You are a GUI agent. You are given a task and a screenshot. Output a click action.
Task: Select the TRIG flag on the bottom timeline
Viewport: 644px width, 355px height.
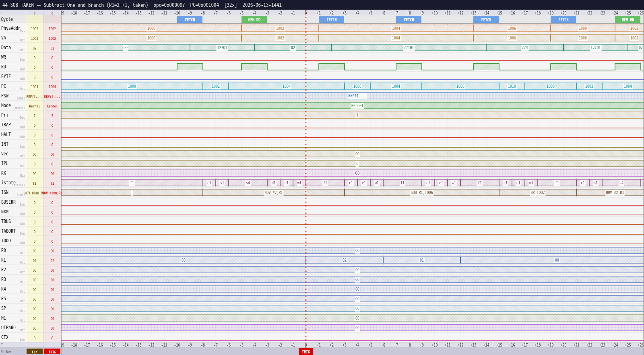pyautogui.click(x=306, y=352)
